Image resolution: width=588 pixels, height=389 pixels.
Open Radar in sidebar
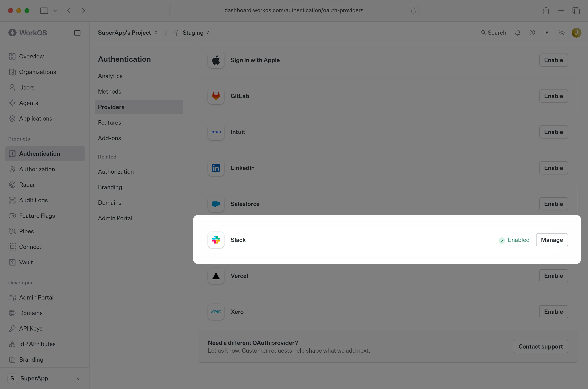(45, 185)
